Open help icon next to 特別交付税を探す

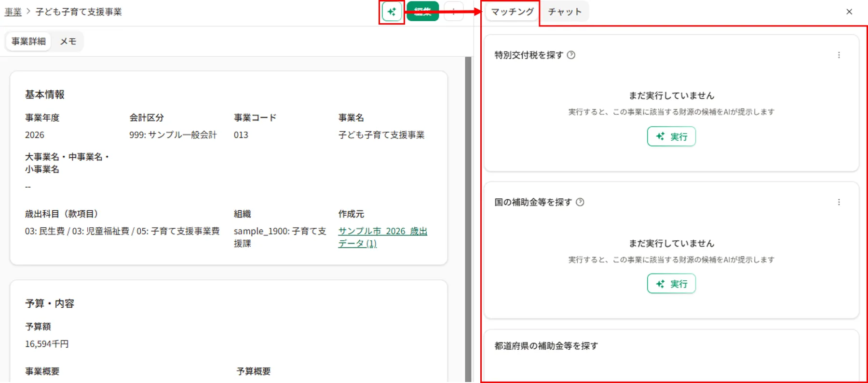click(x=571, y=55)
